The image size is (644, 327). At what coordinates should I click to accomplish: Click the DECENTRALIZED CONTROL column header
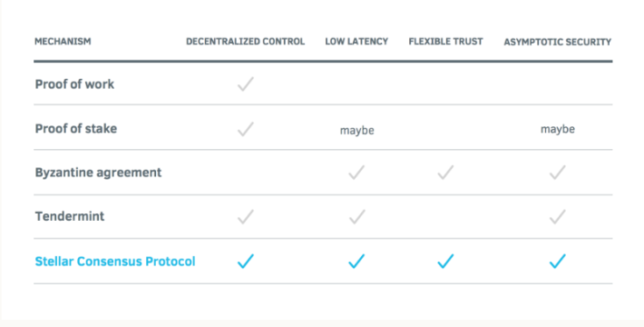click(x=245, y=41)
